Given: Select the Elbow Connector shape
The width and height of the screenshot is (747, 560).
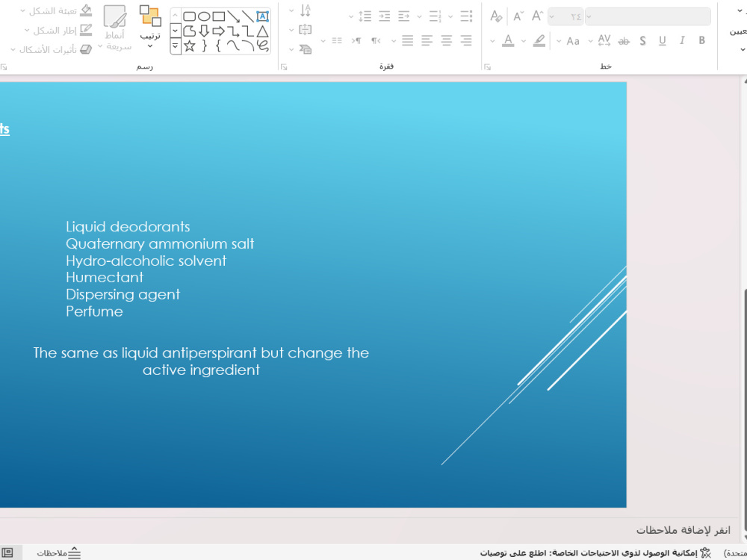Looking at the screenshot, I should [248, 31].
